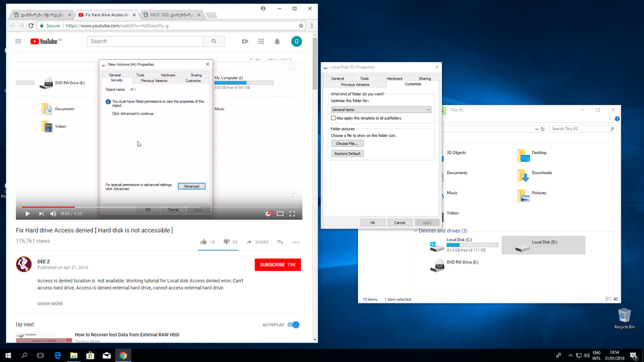Refresh the This PC window
This screenshot has height=362, width=644.
coord(543,129)
